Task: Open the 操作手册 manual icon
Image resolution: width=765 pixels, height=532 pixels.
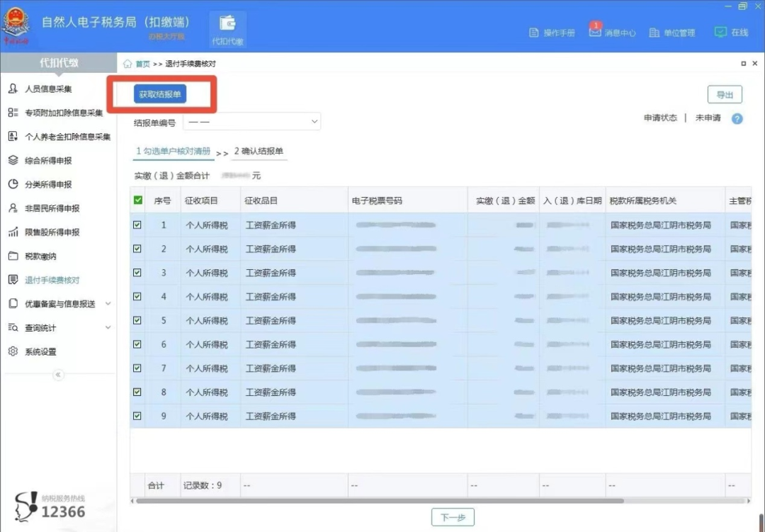Action: (534, 33)
